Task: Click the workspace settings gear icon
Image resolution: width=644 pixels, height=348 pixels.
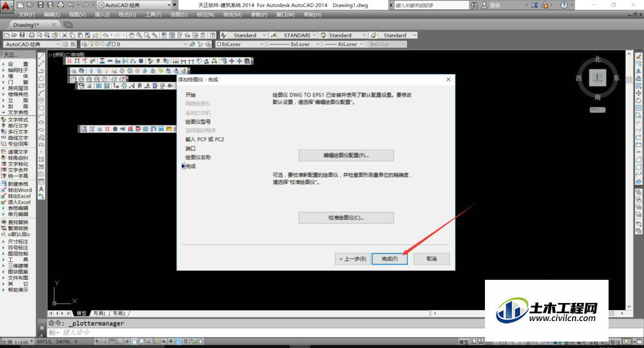Action: tap(65, 44)
